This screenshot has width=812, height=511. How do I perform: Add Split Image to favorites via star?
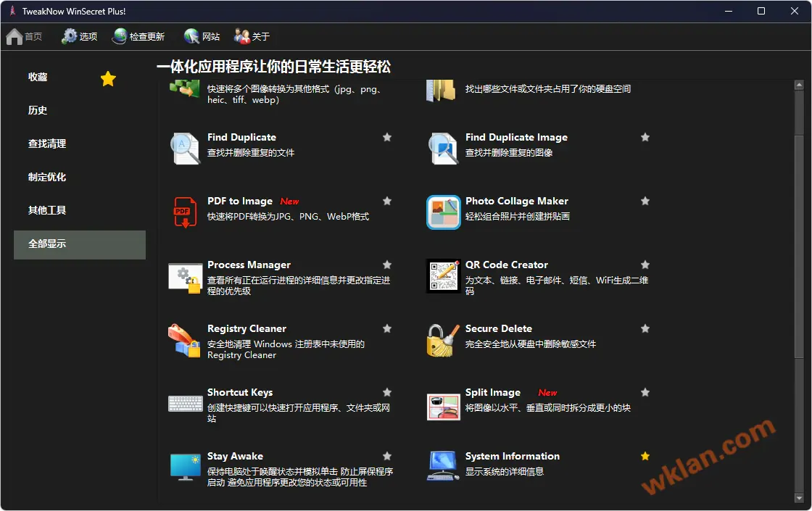645,392
